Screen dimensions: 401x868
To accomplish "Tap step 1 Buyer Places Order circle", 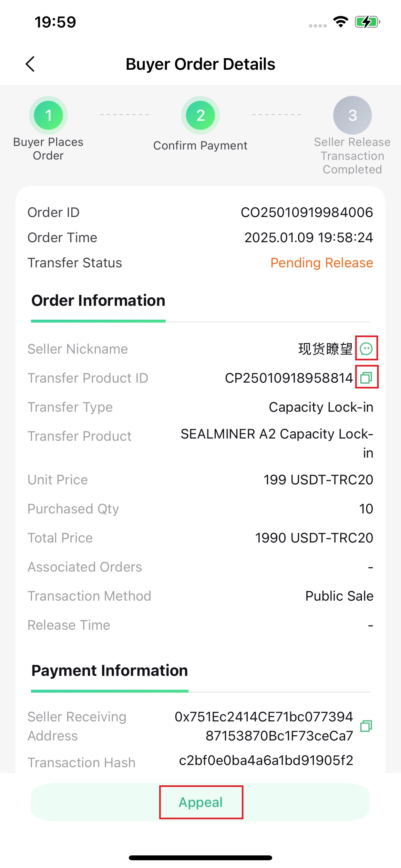I will pos(48,116).
